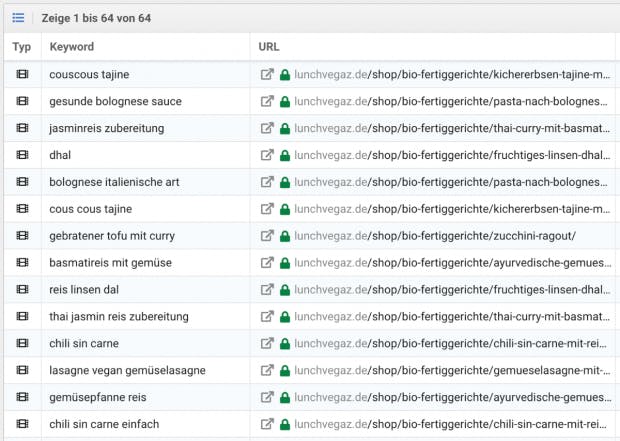The image size is (620, 441).
Task: Open URL for basmatireis mit gemüse keyword
Action: pos(453,263)
